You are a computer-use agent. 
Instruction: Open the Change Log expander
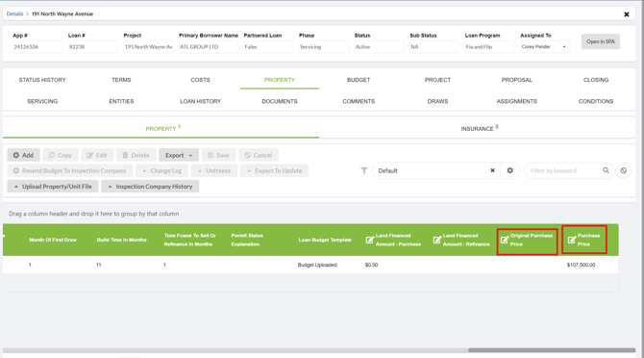pos(161,170)
